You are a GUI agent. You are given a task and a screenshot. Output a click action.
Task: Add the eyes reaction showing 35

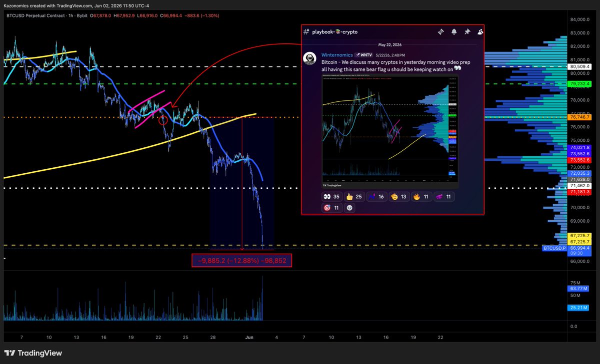click(332, 197)
